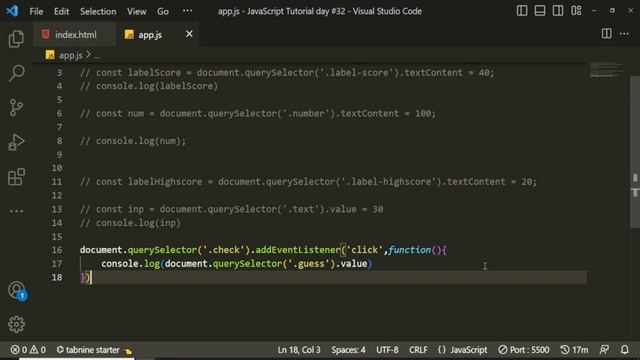Open editor More Actions ellipsis
Viewport: 640px width, 360px height.
[x=624, y=34]
